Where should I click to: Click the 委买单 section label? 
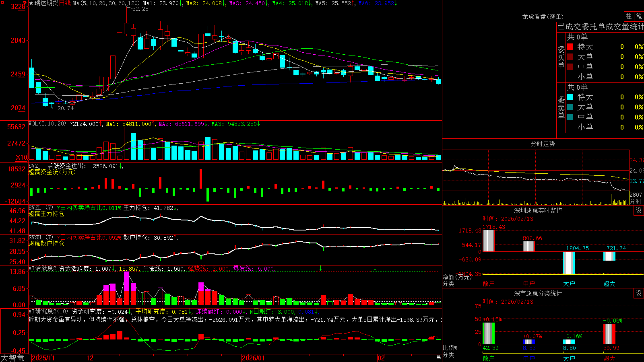(561, 57)
